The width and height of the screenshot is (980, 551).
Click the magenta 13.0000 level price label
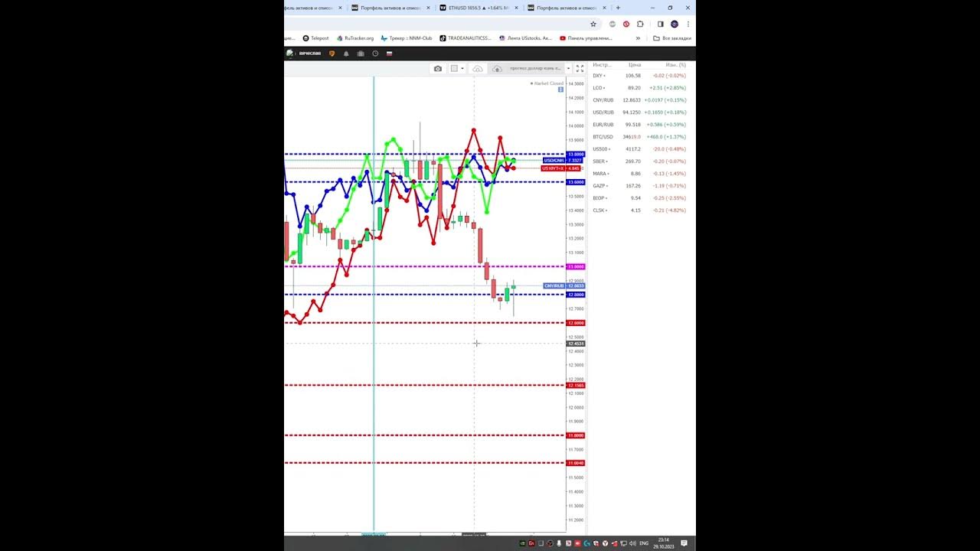click(576, 267)
